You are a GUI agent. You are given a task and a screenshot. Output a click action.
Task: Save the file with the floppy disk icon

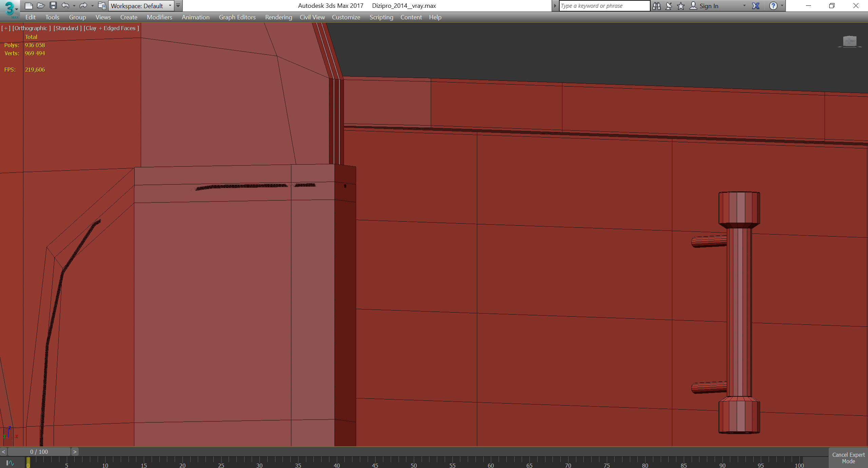tap(53, 5)
